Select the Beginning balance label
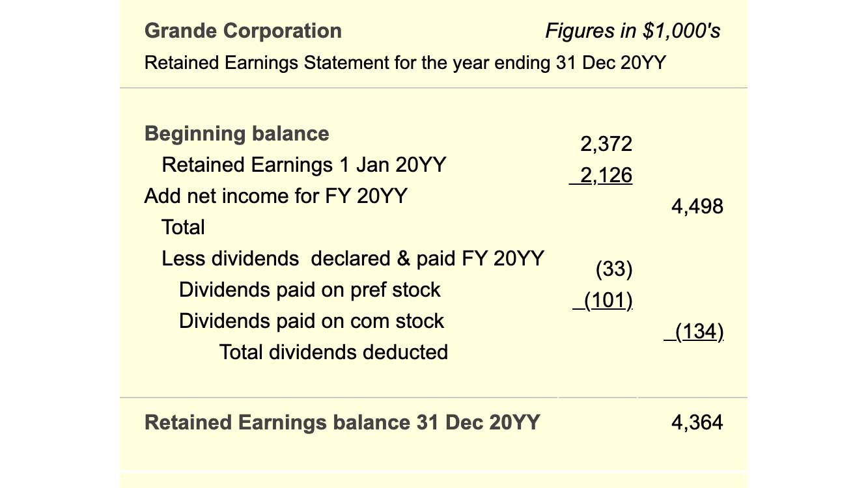868x488 pixels. (237, 134)
